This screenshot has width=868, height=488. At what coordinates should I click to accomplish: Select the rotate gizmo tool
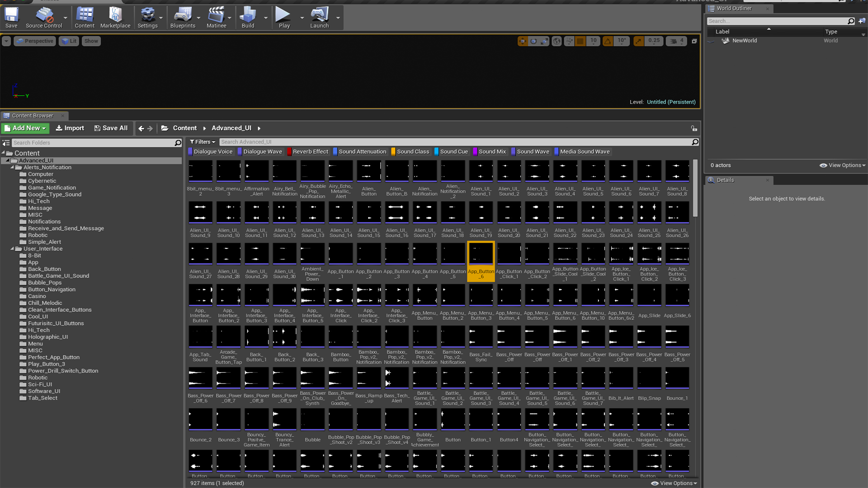click(533, 41)
